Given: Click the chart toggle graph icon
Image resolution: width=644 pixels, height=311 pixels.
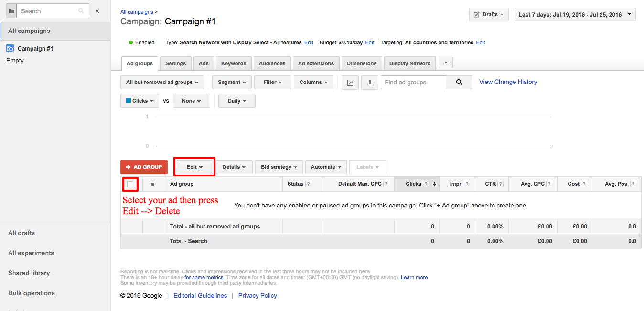Looking at the screenshot, I should pyautogui.click(x=350, y=83).
